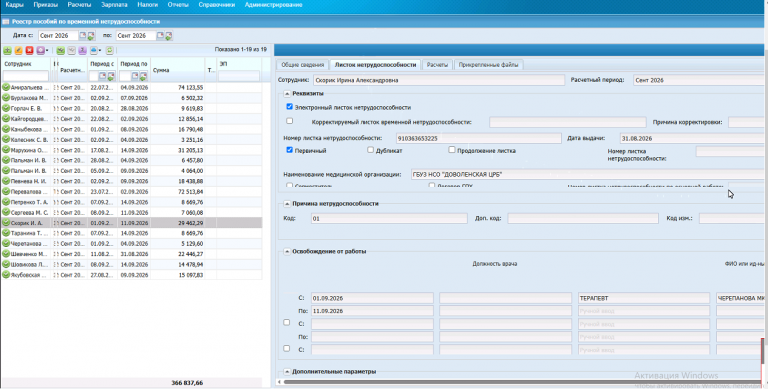The image size is (768, 389).
Task: Click the Номер листка нетрудоспособности field 910363653225
Action: pos(479,139)
